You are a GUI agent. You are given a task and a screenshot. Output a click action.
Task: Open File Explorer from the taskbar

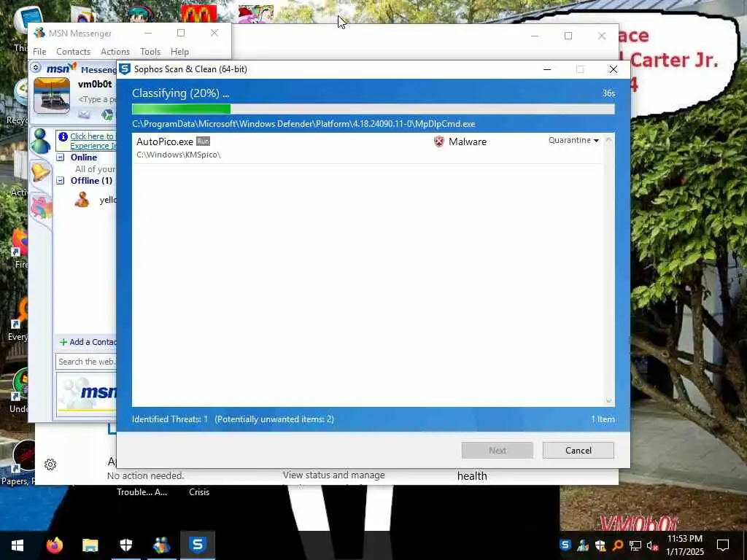[90, 545]
